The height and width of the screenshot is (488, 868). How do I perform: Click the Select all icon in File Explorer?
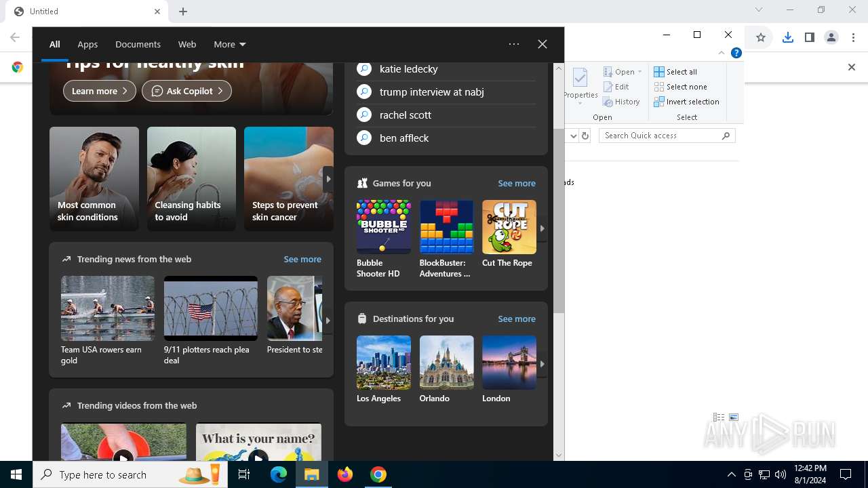[659, 72]
